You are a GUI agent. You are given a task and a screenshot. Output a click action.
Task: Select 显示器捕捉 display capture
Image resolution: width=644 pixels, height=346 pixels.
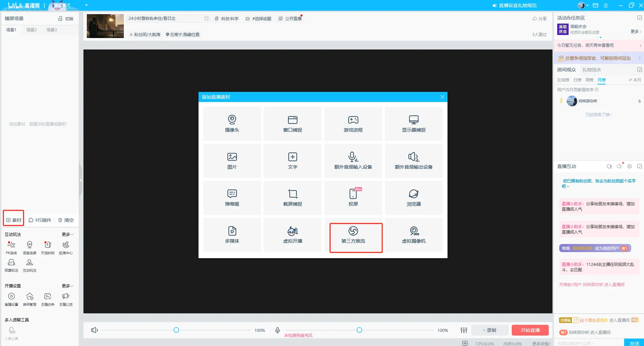[x=414, y=124]
